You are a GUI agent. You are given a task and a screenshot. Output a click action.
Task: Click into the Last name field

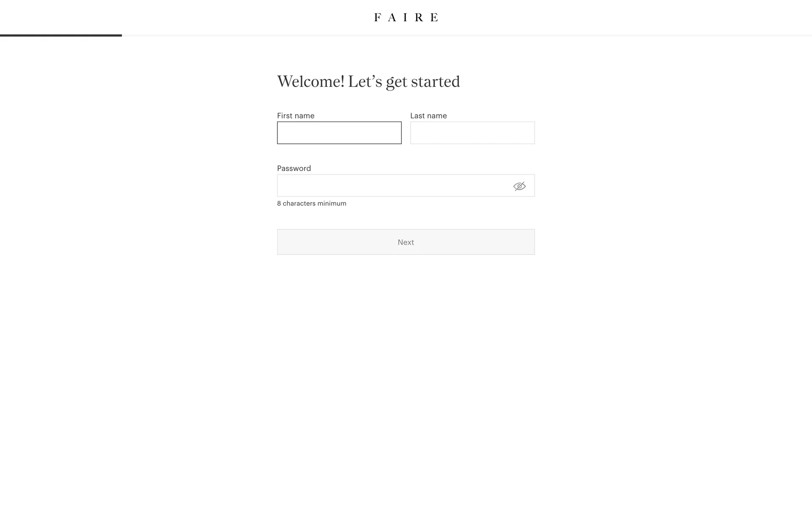tap(472, 133)
